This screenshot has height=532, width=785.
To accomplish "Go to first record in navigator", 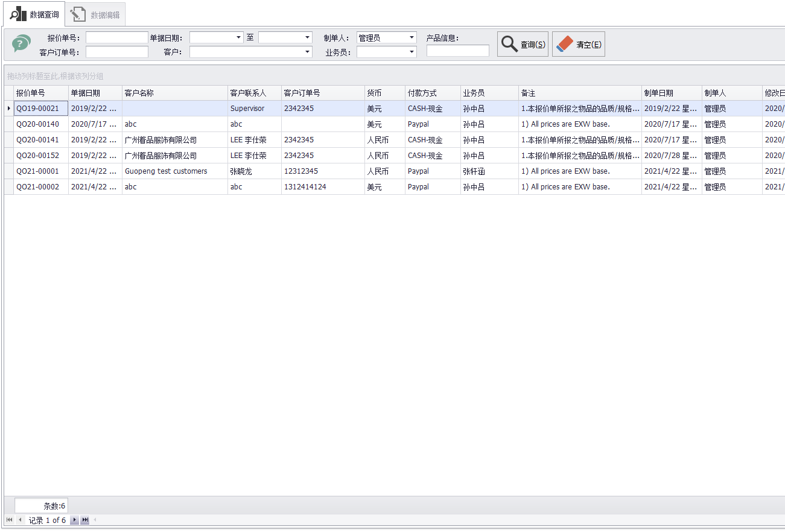I will (9, 520).
